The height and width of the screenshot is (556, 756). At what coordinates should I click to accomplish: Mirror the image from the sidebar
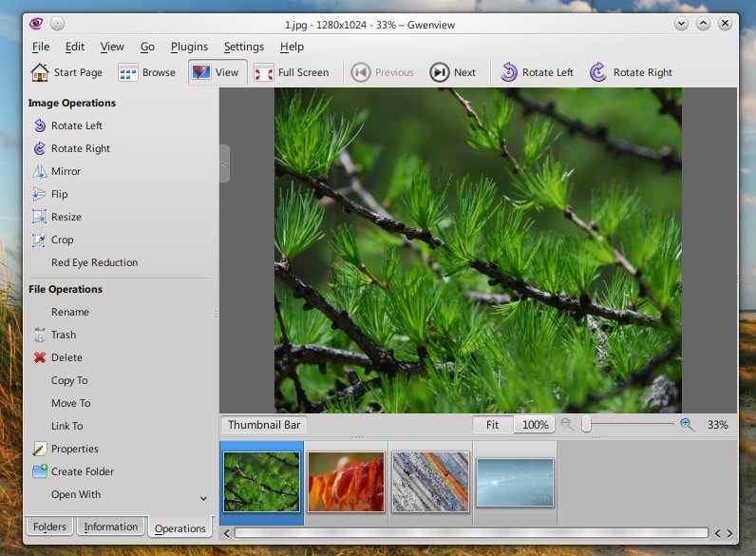pyautogui.click(x=57, y=171)
